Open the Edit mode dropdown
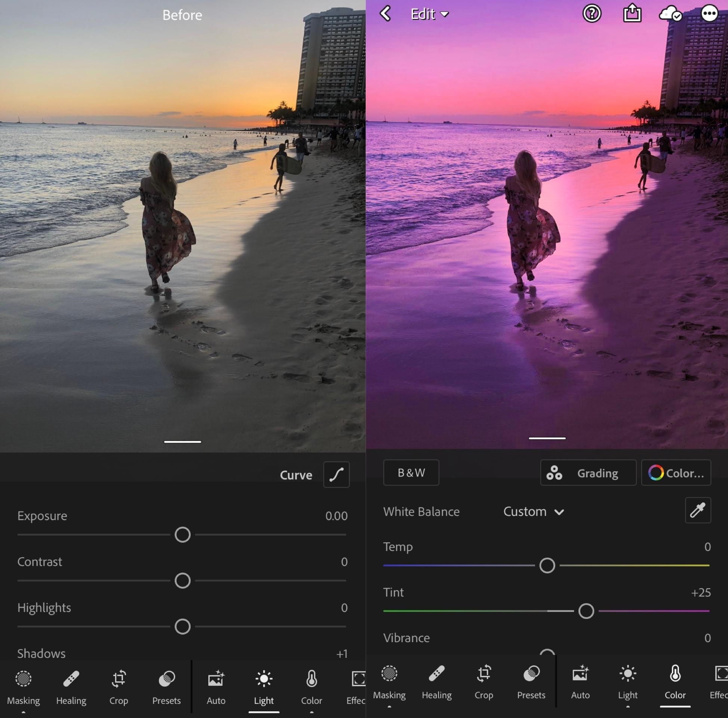 click(x=430, y=14)
